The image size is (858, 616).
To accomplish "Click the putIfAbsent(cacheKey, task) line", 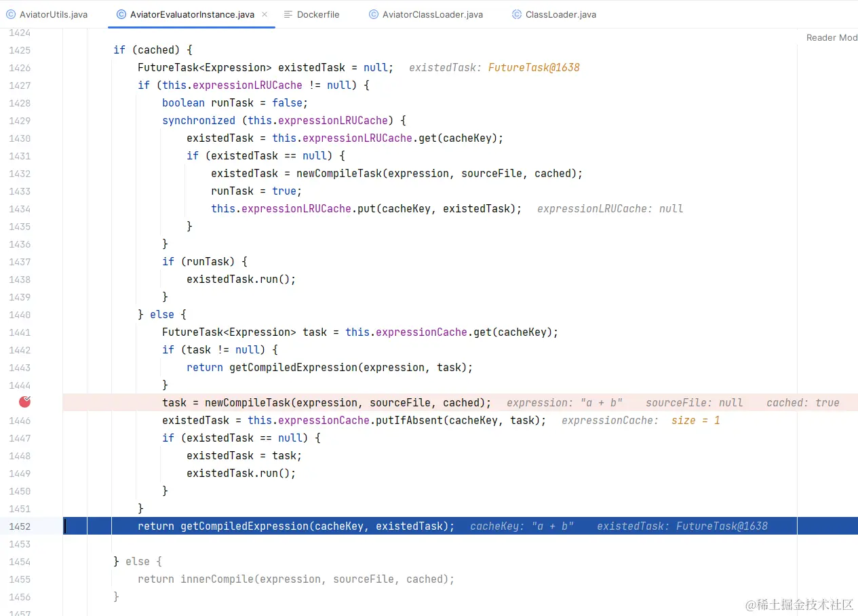I will (x=354, y=421).
